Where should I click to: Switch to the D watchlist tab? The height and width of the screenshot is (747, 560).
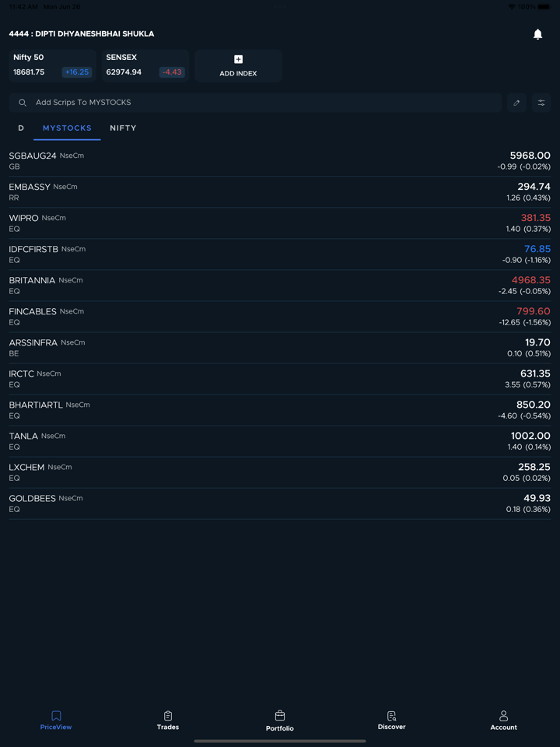[x=21, y=128]
